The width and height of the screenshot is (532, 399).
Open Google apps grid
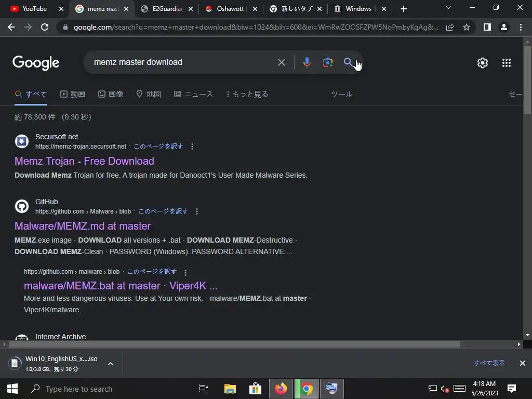(x=507, y=63)
